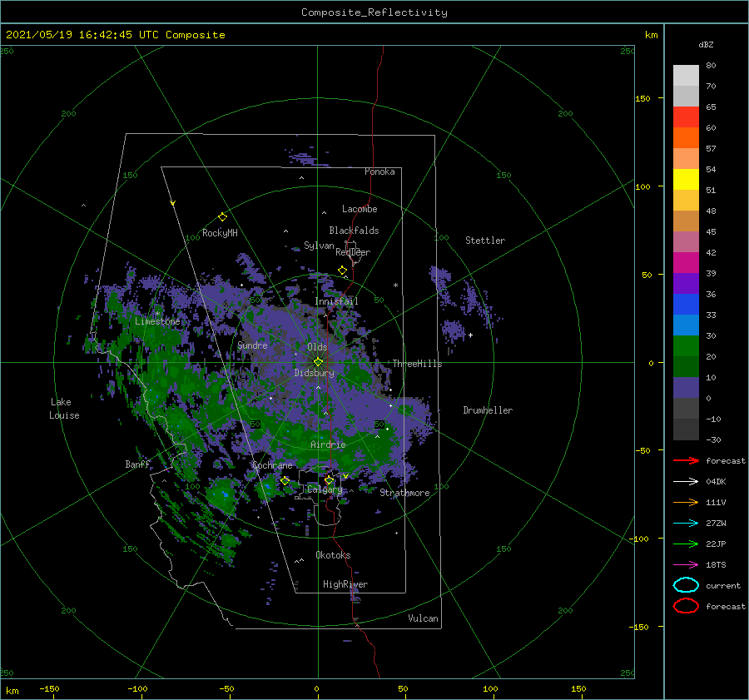Screen dimensions: 749x700
Task: Click the slate purple 0–10 dBZ swatch
Action: coord(686,388)
